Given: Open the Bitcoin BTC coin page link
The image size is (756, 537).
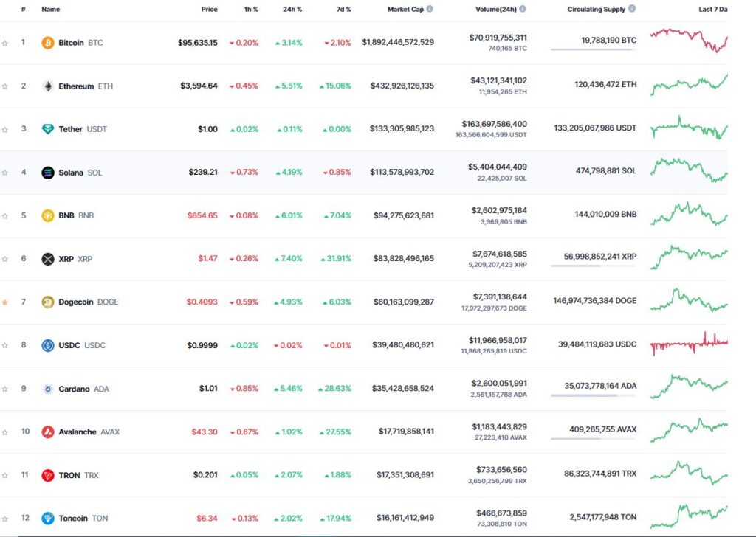Looking at the screenshot, I should pyautogui.click(x=80, y=43).
